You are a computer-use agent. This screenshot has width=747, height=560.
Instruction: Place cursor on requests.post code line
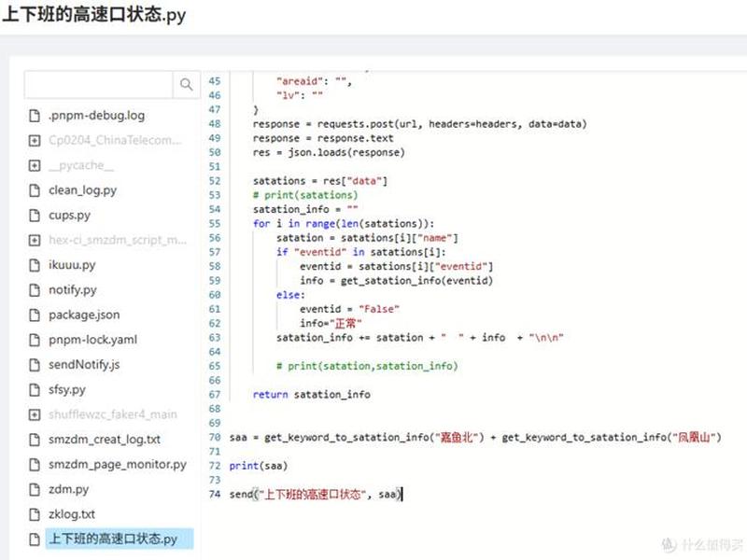tap(419, 124)
